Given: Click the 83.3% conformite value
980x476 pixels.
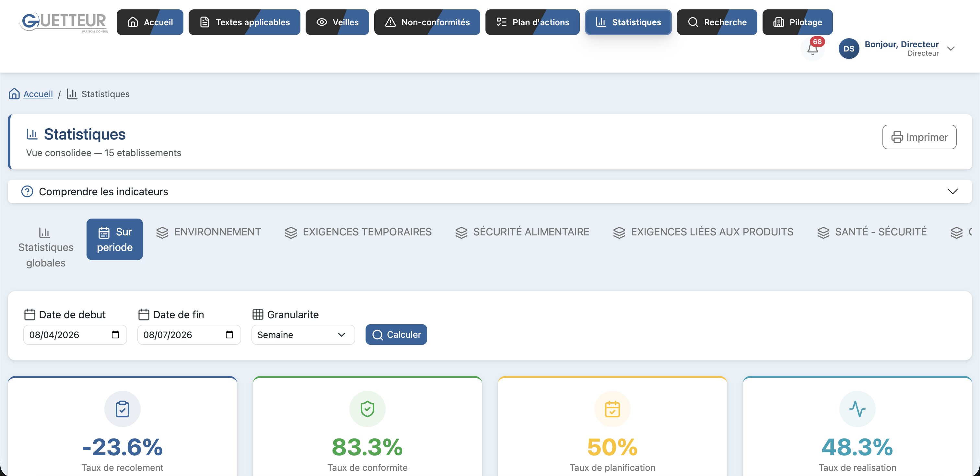Looking at the screenshot, I should coord(367,447).
